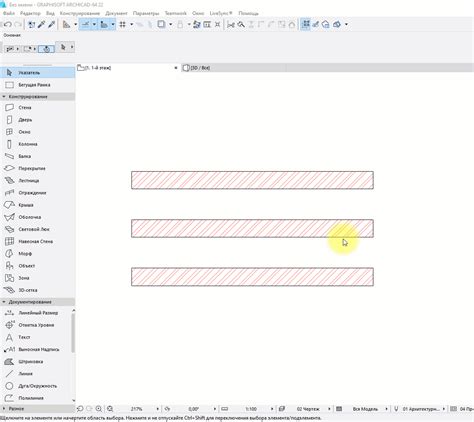Click the Redo arrow in the toolbar
Screen dimensions: 474x422
coord(18,24)
